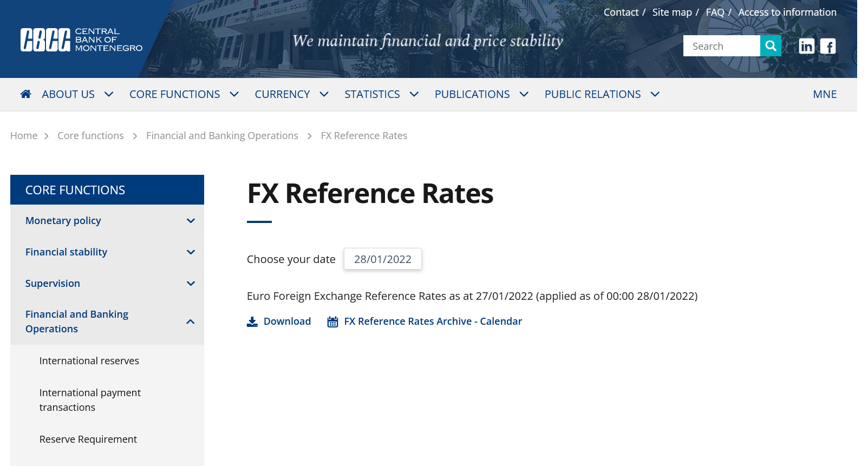Image resolution: width=868 pixels, height=466 pixels.
Task: Click the date picker field showing 28/01/2022
Action: (x=383, y=259)
